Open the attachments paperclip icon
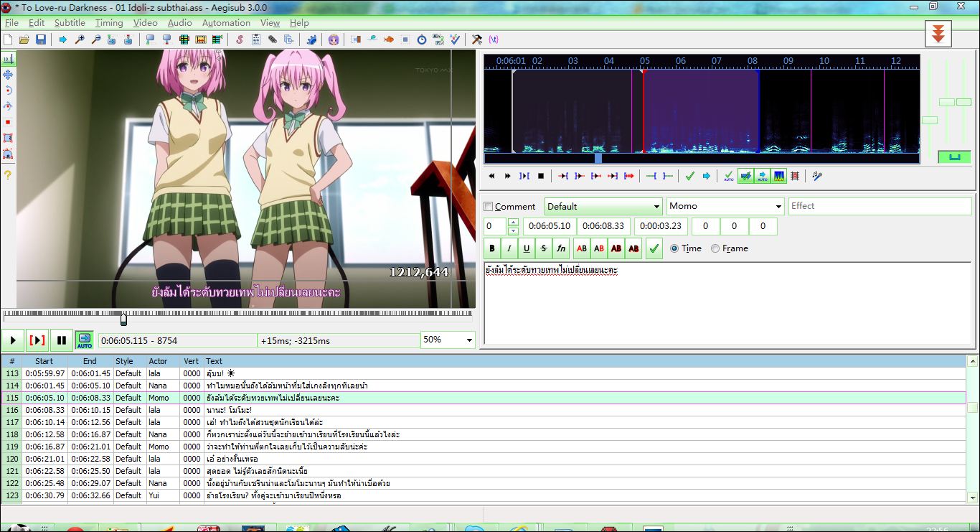 click(273, 39)
